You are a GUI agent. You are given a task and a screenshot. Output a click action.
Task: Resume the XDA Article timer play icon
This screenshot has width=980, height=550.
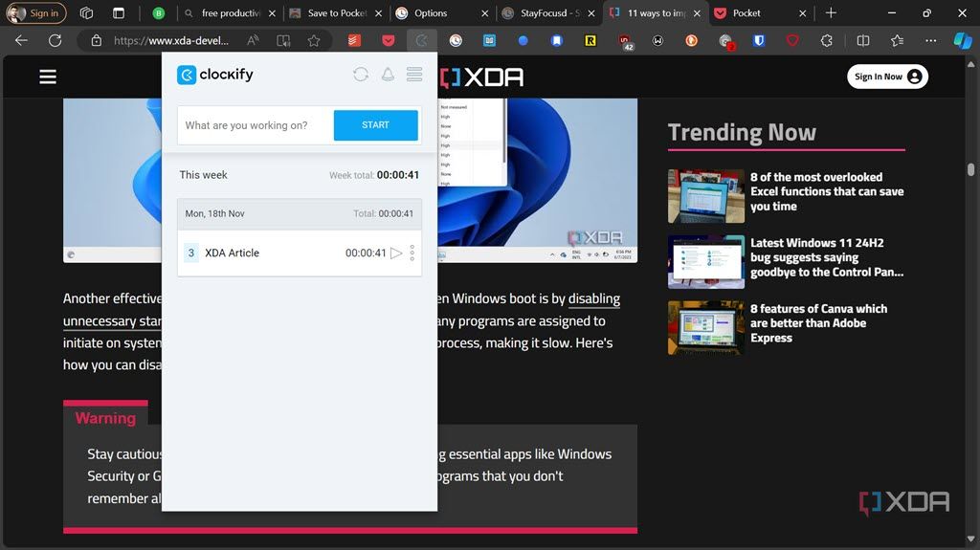(x=396, y=253)
